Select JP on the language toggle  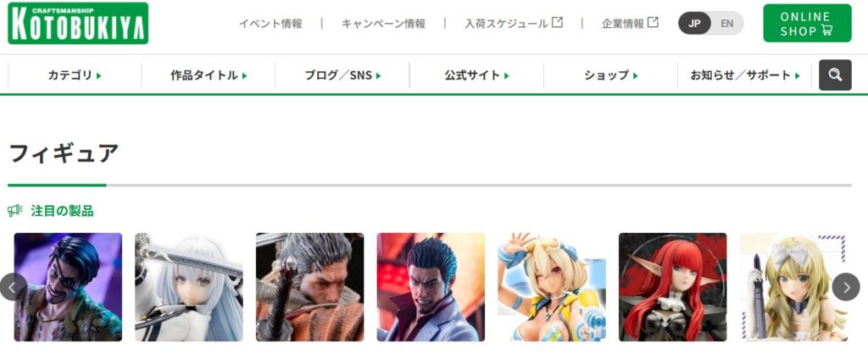(x=694, y=24)
